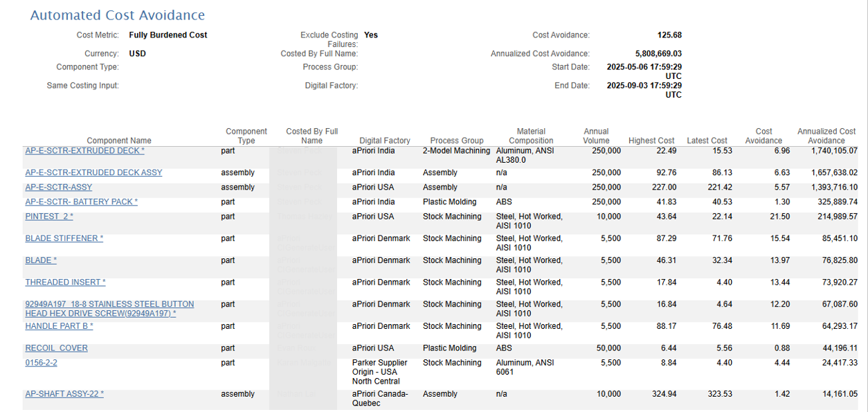
Task: Click the BLADE STIFFENER link
Action: (64, 238)
